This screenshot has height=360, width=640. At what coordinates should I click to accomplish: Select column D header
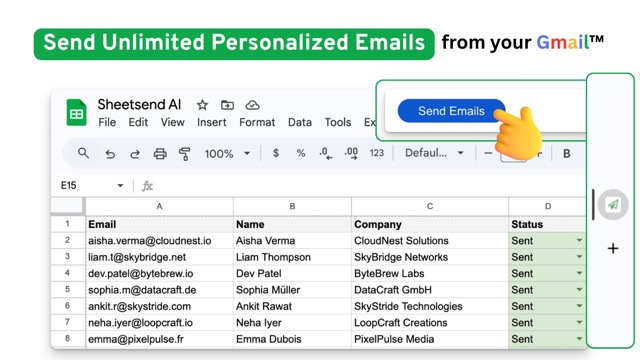pyautogui.click(x=547, y=207)
